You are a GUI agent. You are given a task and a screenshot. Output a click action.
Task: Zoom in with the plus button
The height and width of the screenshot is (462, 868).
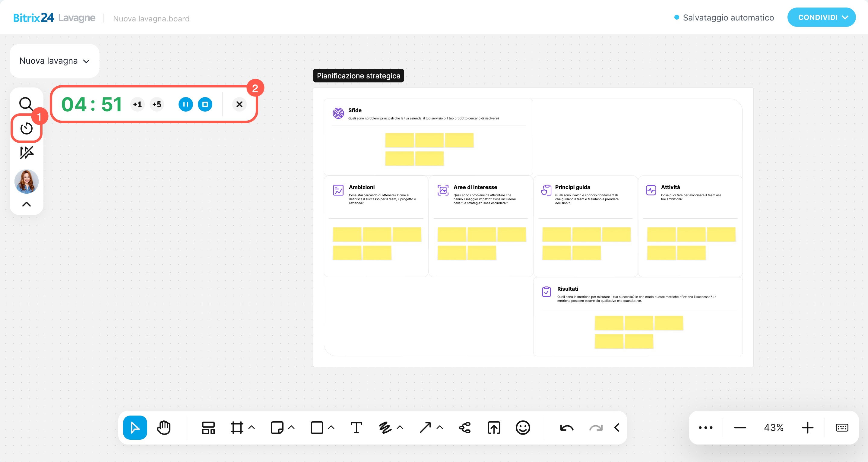[x=807, y=428]
